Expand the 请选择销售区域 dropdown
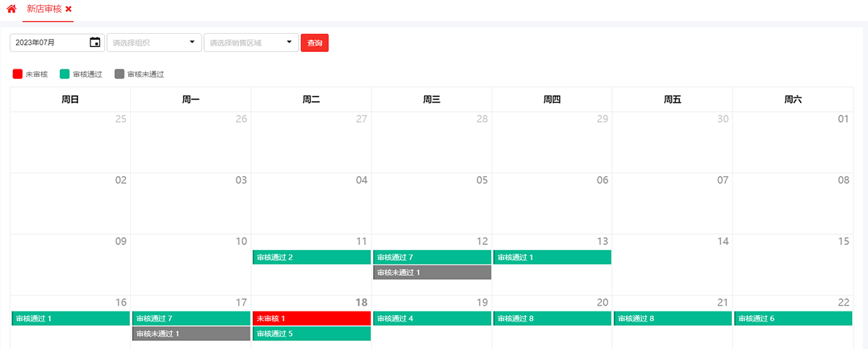Screen dimensions: 868x349 click(x=251, y=43)
